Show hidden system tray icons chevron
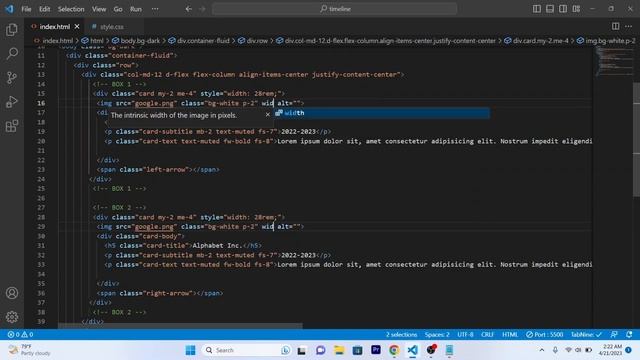The image size is (640, 360). [x=542, y=350]
